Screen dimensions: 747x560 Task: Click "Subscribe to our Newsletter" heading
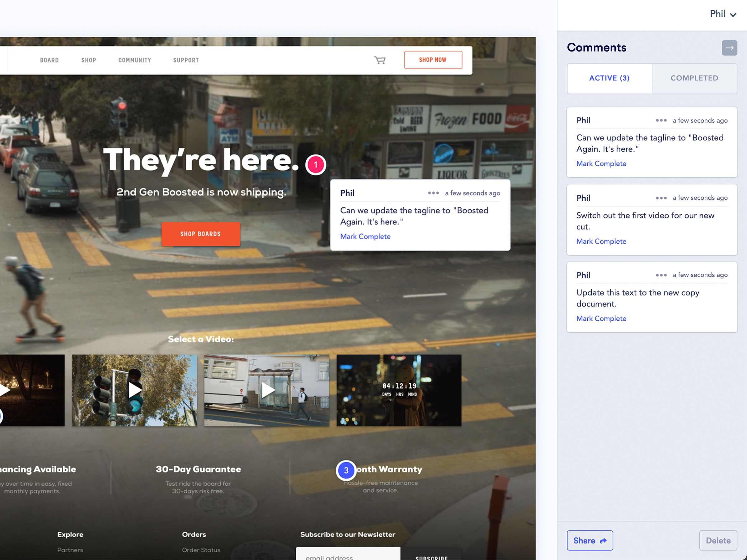point(347,534)
